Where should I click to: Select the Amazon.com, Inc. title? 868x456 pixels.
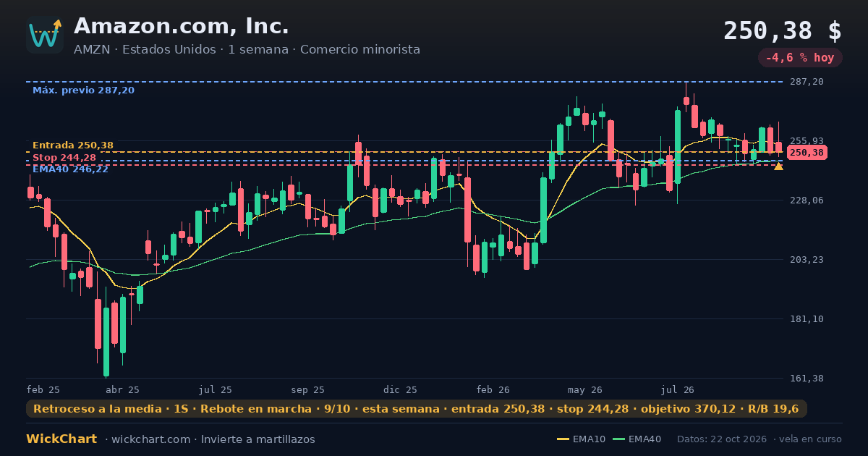(x=182, y=26)
